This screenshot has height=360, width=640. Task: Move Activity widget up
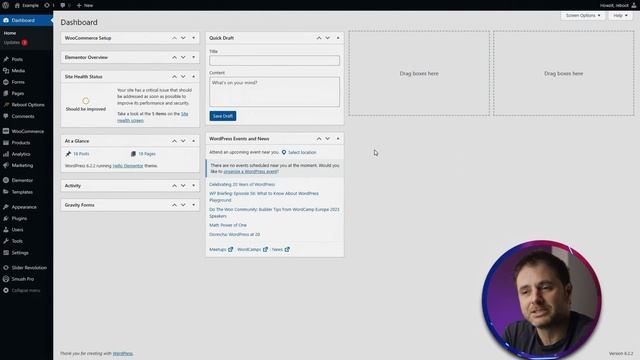(174, 186)
